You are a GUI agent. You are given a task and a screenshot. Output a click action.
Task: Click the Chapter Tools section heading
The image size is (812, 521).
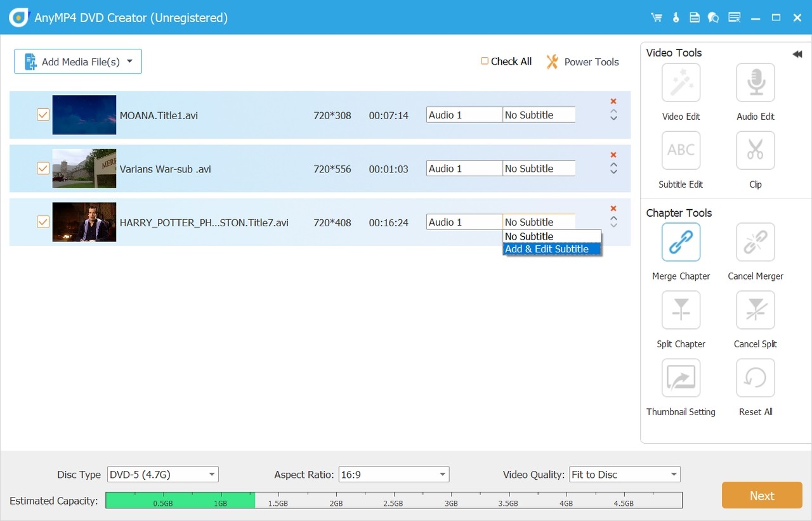pyautogui.click(x=679, y=213)
